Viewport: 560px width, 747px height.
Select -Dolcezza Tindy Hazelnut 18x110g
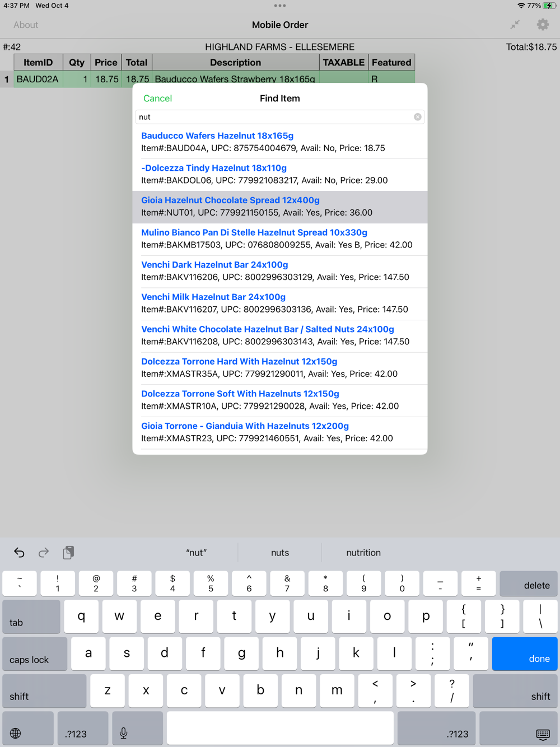coord(280,175)
